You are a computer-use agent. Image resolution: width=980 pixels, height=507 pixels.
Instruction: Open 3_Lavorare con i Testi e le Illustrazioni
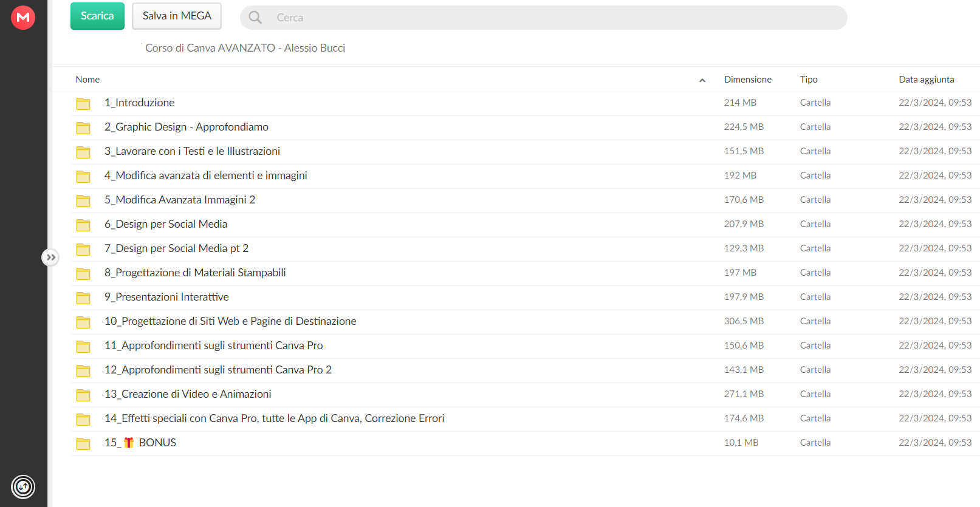192,151
